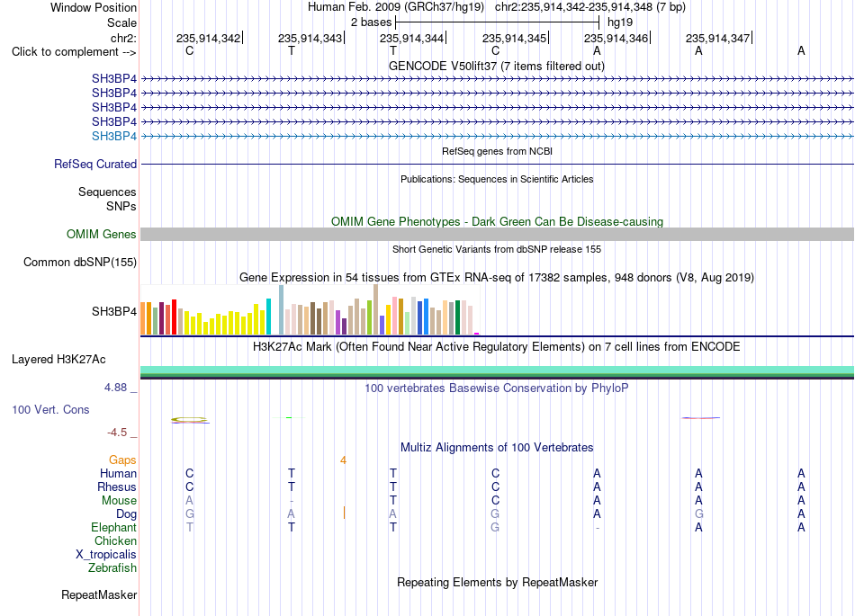Viewport: 855px width, 616px height.
Task: Click the turquoise H3K27Ac signal band
Action: tap(497, 370)
